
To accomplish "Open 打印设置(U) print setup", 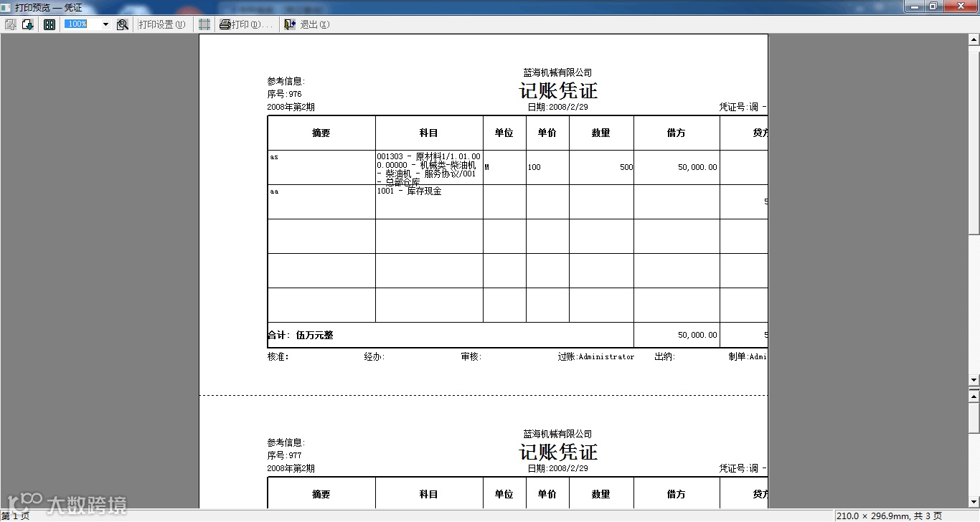I will pos(161,24).
